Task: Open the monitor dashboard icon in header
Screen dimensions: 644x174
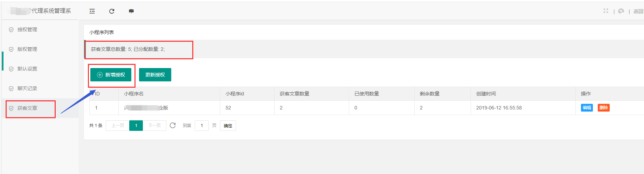Action: click(131, 11)
